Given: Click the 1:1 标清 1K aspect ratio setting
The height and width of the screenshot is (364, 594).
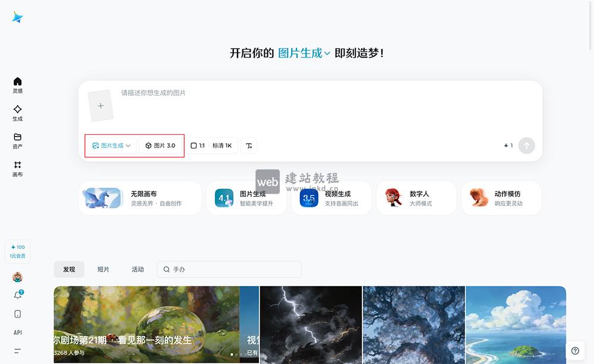Looking at the screenshot, I should click(x=212, y=145).
